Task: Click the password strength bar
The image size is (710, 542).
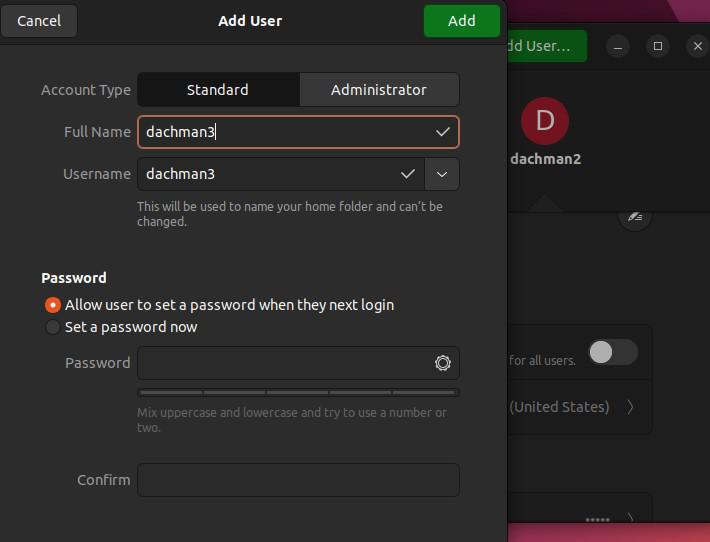Action: point(298,393)
